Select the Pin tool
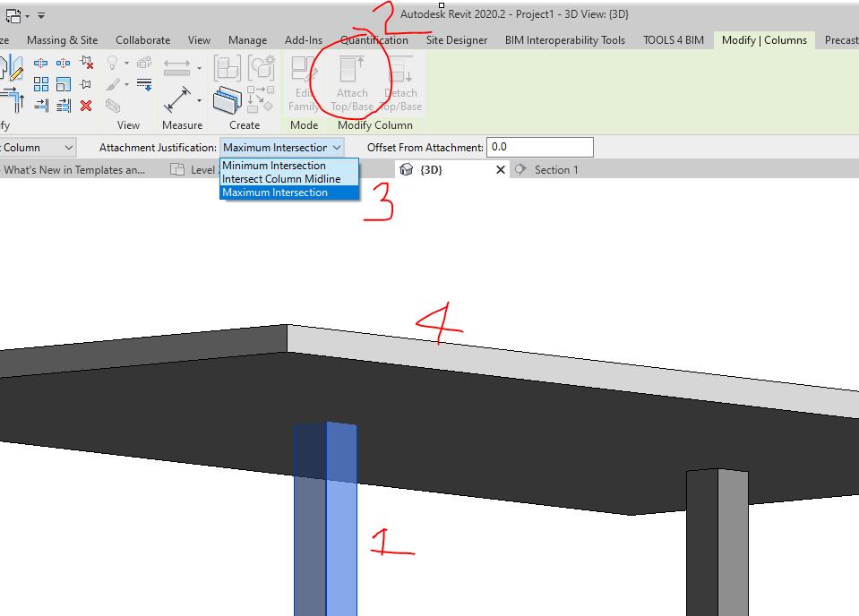This screenshot has width=859, height=616. [86, 83]
